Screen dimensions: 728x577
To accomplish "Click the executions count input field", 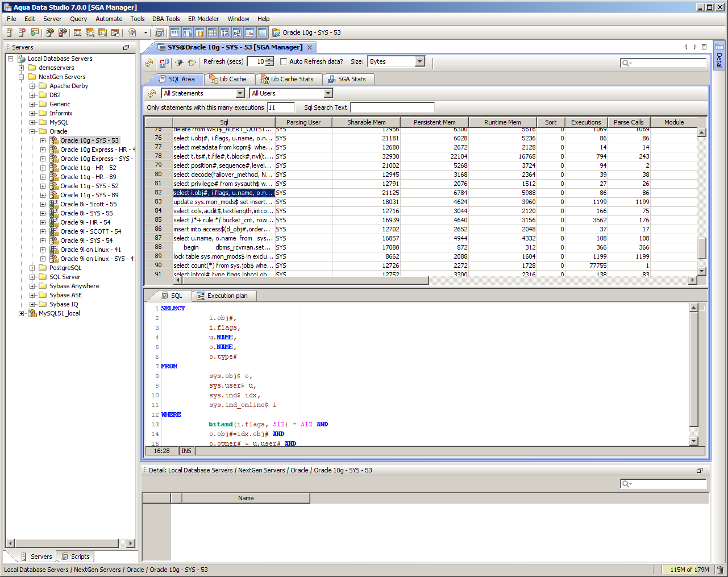I will point(281,107).
